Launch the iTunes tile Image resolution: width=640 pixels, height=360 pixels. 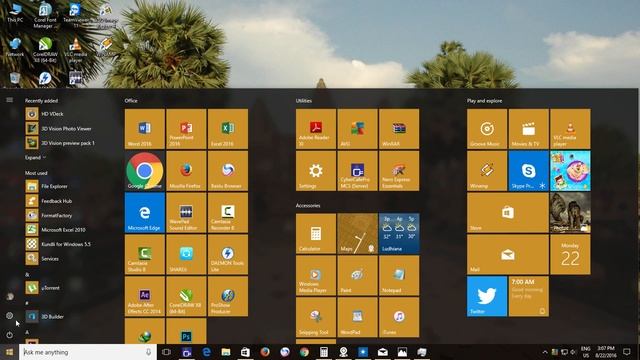click(x=399, y=317)
